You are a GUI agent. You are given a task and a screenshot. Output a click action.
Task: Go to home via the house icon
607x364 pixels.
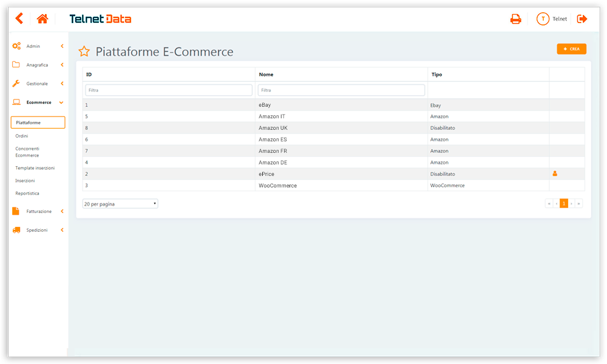coord(42,19)
